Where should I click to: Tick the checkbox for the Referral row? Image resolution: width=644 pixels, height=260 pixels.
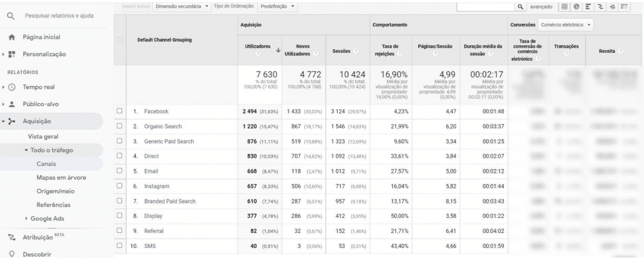point(119,230)
